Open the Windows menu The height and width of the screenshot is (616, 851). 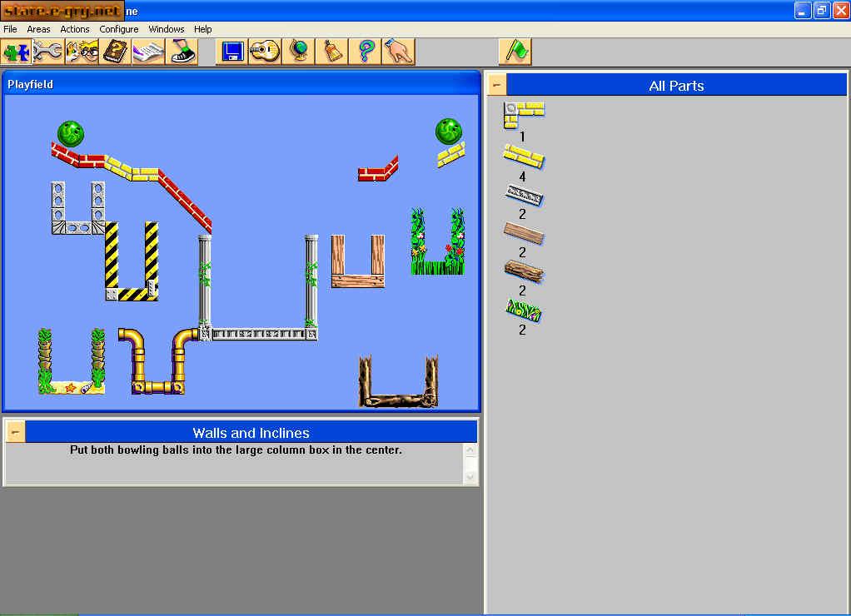point(166,29)
